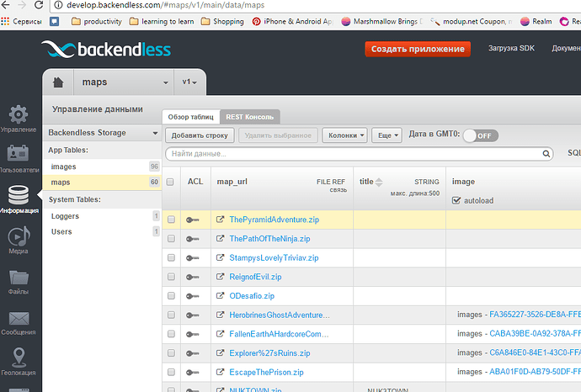Open images relation CABA39BE-0A92-378A link
The width and height of the screenshot is (581, 392).
coord(535,333)
